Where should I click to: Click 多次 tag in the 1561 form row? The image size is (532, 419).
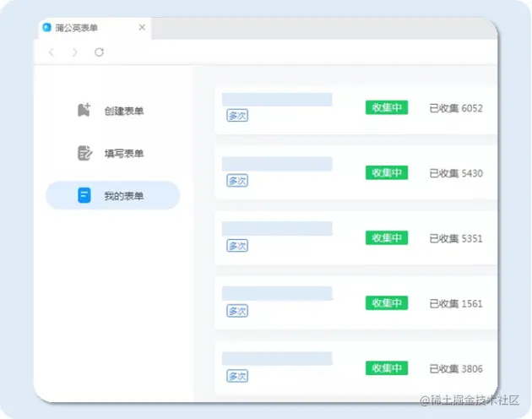(x=237, y=311)
